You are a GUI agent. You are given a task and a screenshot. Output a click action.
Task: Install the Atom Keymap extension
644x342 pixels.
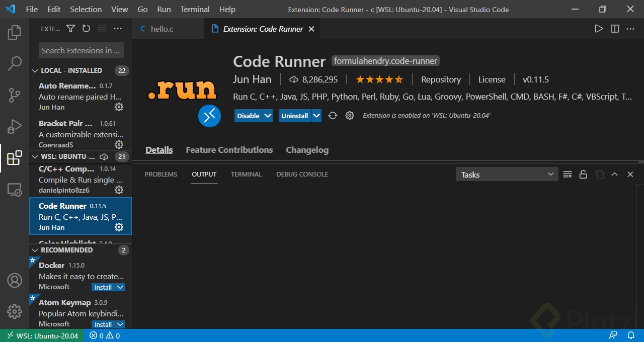[103, 324]
